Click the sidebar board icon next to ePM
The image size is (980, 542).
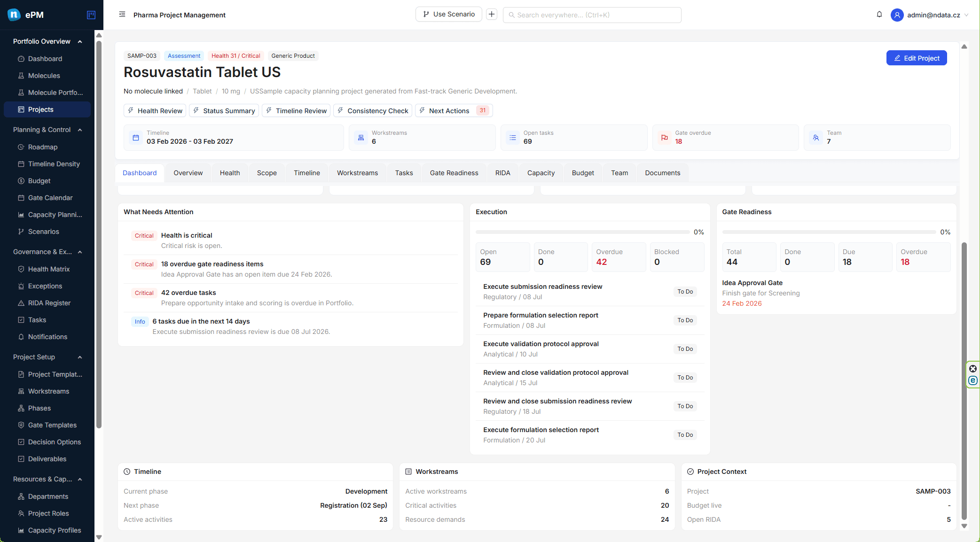[91, 15]
